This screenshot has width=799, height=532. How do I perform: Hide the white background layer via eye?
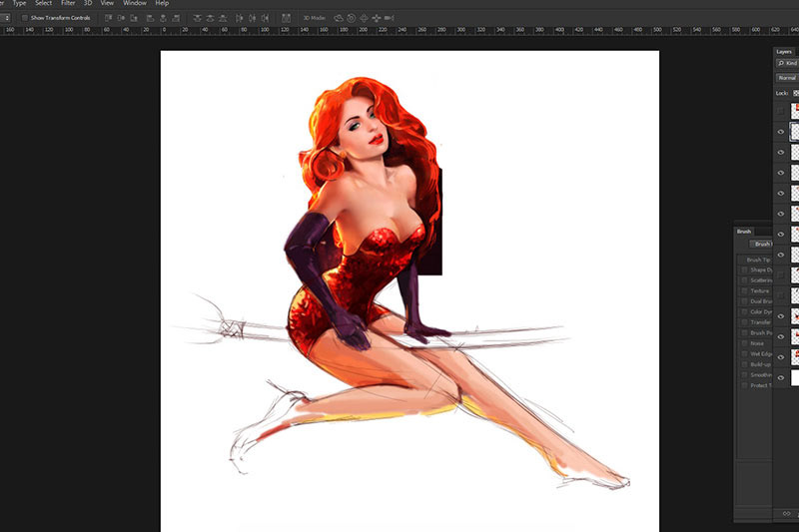click(x=781, y=377)
